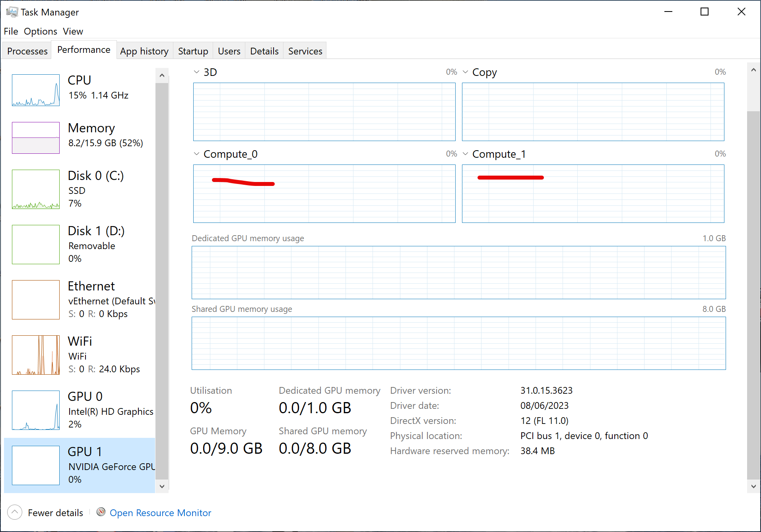
Task: Open the 3D engine dropdown chevron
Action: (196, 72)
